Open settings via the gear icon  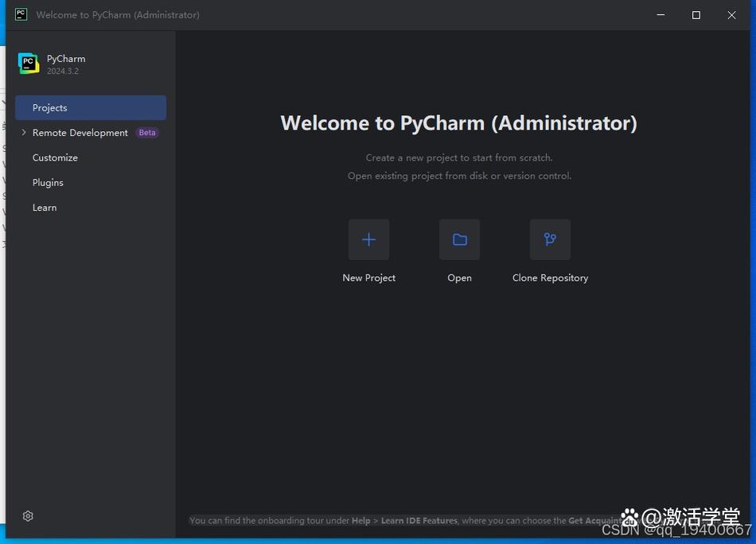coord(28,515)
